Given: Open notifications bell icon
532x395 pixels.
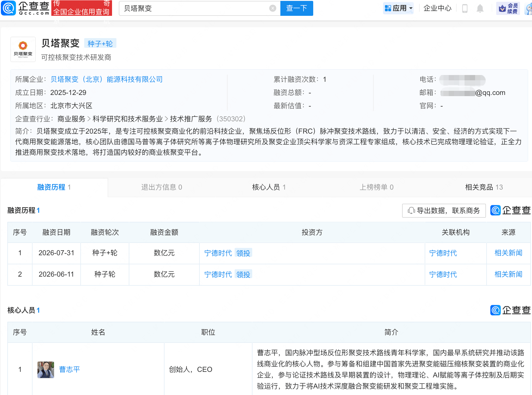Looking at the screenshot, I should 480,8.
